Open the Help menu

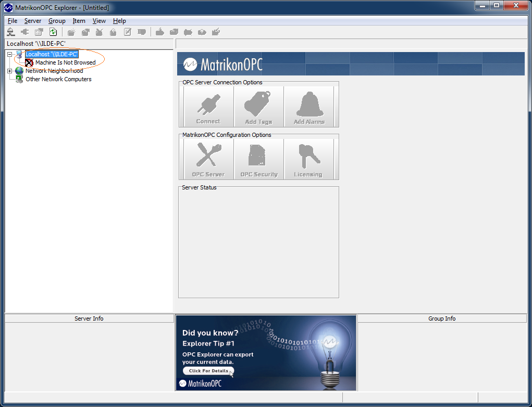click(119, 21)
